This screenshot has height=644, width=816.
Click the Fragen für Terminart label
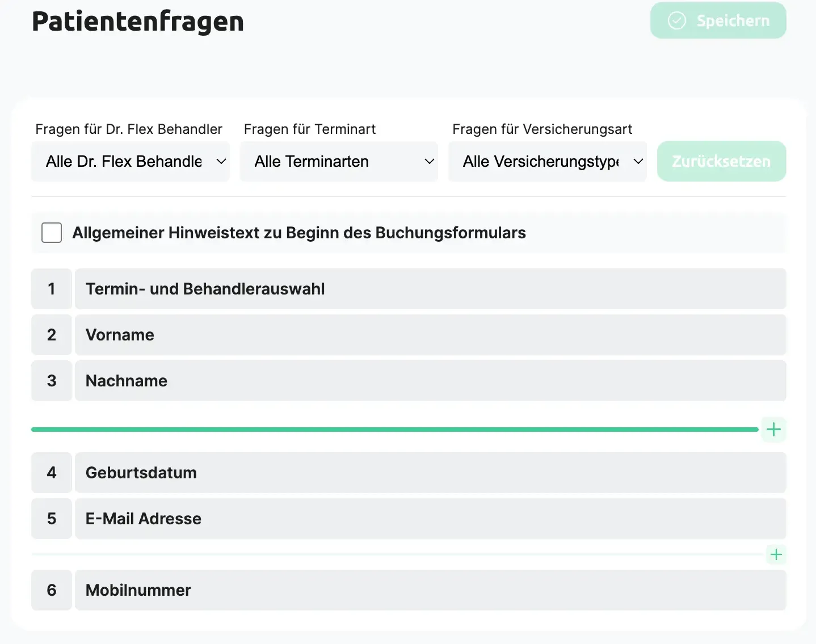pyautogui.click(x=310, y=129)
